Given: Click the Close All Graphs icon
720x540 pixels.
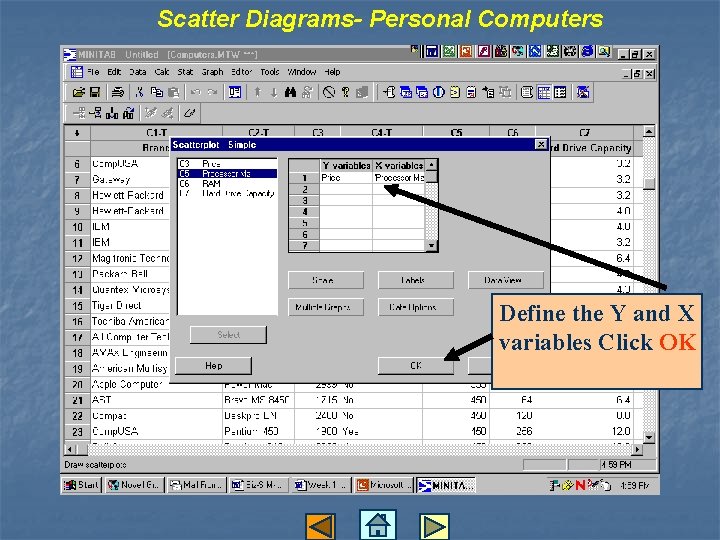Looking at the screenshot, I should point(583,92).
